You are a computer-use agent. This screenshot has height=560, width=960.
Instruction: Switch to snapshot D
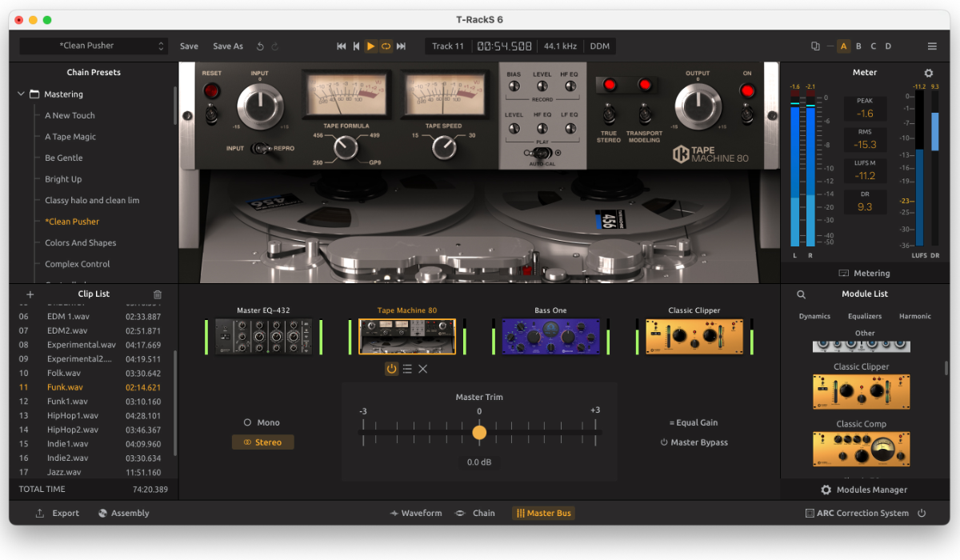coord(888,46)
